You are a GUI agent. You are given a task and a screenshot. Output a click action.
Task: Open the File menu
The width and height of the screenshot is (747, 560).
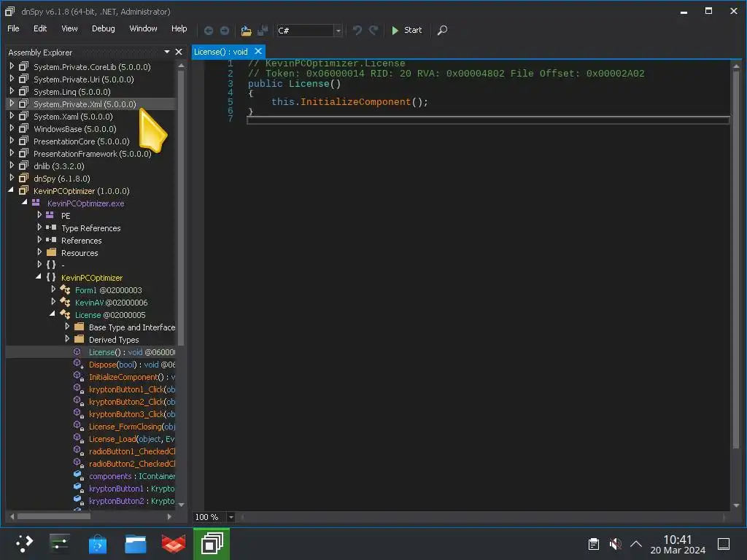[13, 28]
